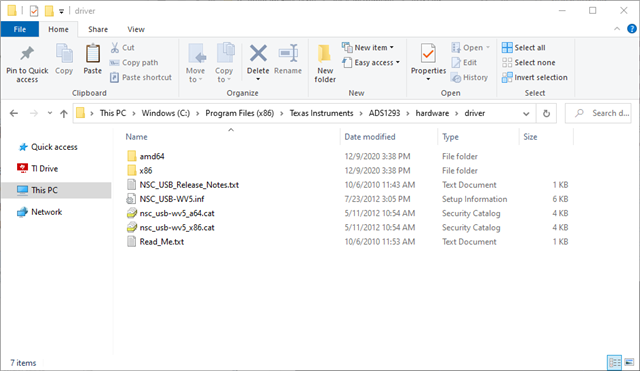The width and height of the screenshot is (640, 371).
Task: Click ADS1293 breadcrumb
Action: [384, 113]
